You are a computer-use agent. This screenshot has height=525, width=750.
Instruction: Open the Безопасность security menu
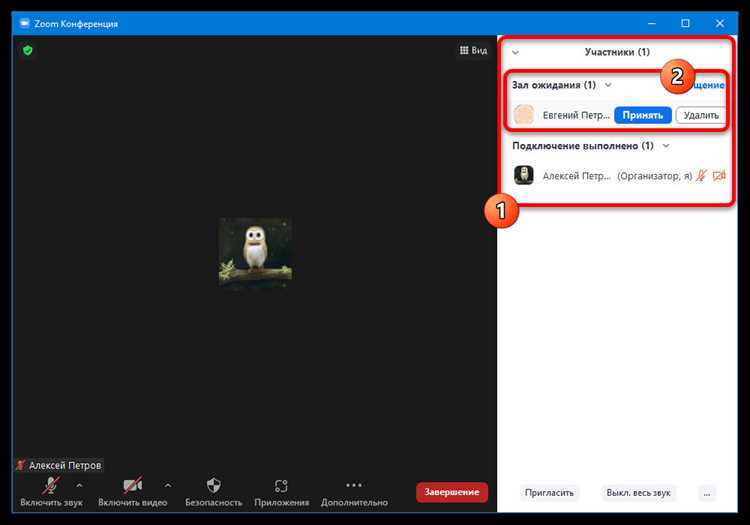coord(214,492)
